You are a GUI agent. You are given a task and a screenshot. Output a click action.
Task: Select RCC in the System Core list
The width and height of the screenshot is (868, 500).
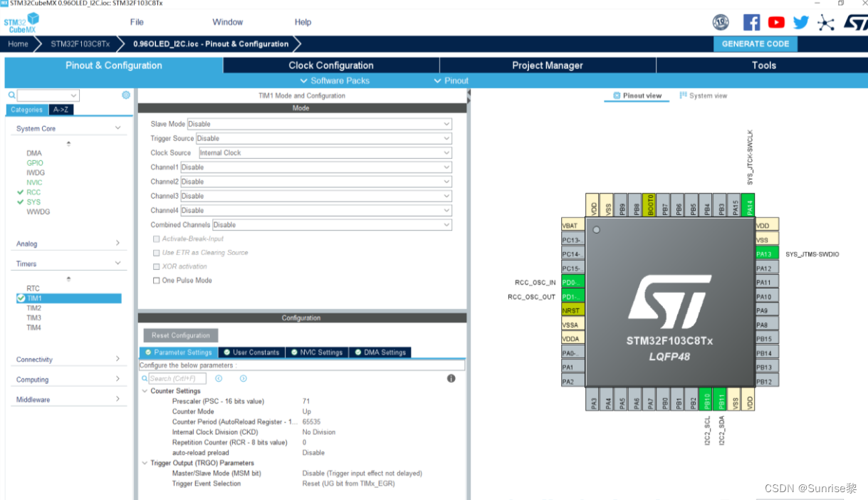(x=33, y=192)
